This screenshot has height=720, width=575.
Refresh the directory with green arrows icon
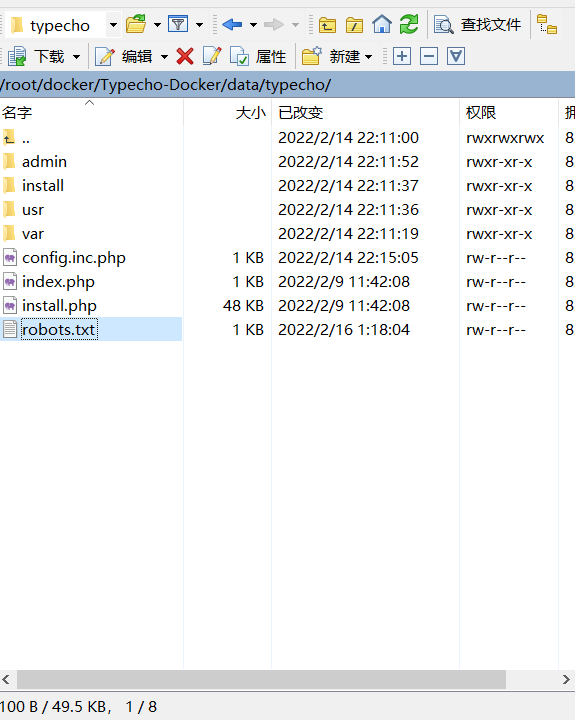(409, 24)
